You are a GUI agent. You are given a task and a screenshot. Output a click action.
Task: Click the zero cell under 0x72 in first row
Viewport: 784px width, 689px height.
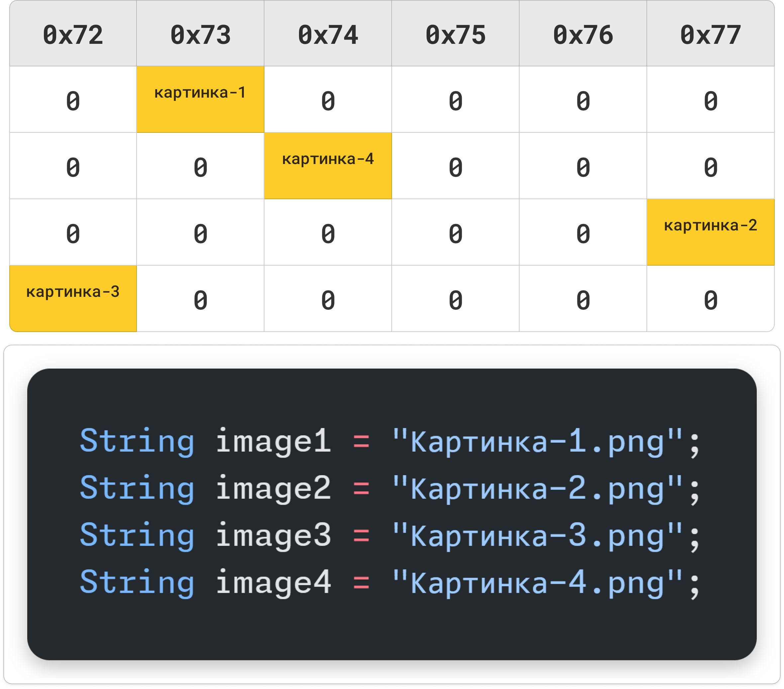tap(73, 101)
